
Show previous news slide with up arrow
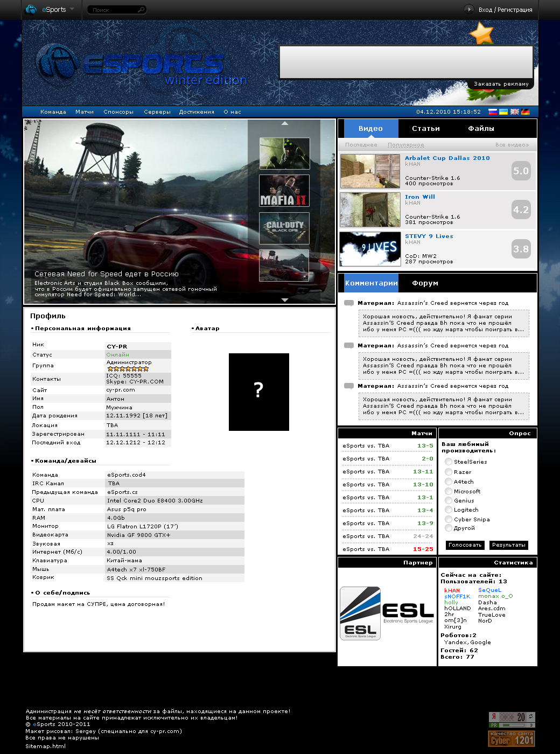(285, 123)
